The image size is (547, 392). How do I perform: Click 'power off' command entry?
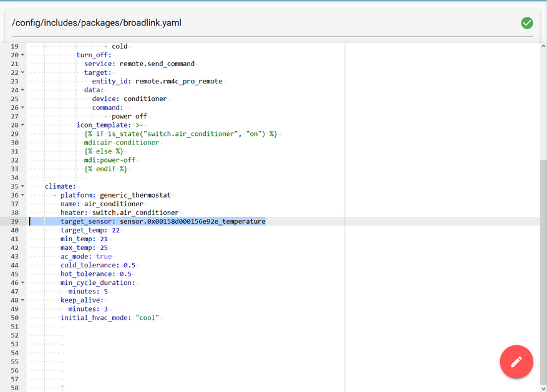[x=129, y=117]
